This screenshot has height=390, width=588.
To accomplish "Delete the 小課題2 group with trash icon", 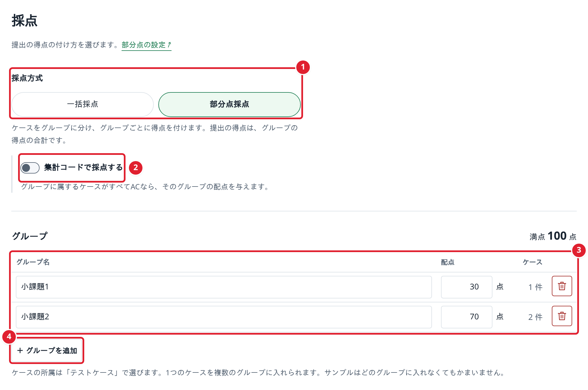I will pos(562,316).
